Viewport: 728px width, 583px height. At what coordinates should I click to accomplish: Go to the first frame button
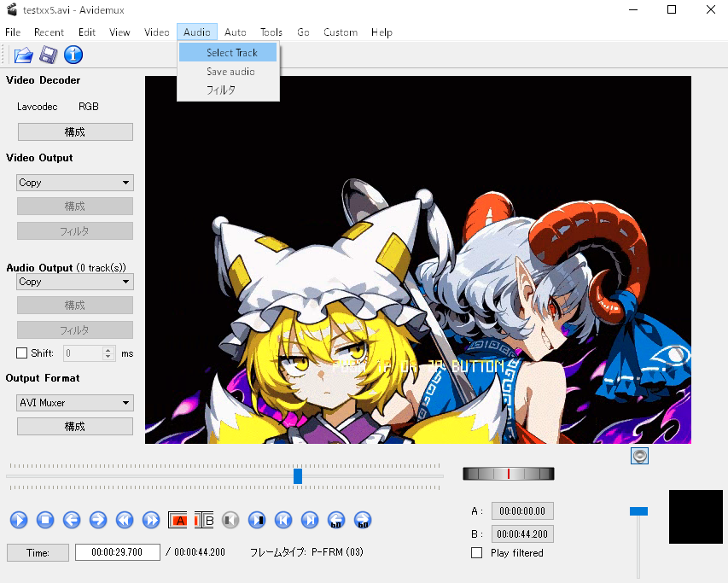(283, 520)
